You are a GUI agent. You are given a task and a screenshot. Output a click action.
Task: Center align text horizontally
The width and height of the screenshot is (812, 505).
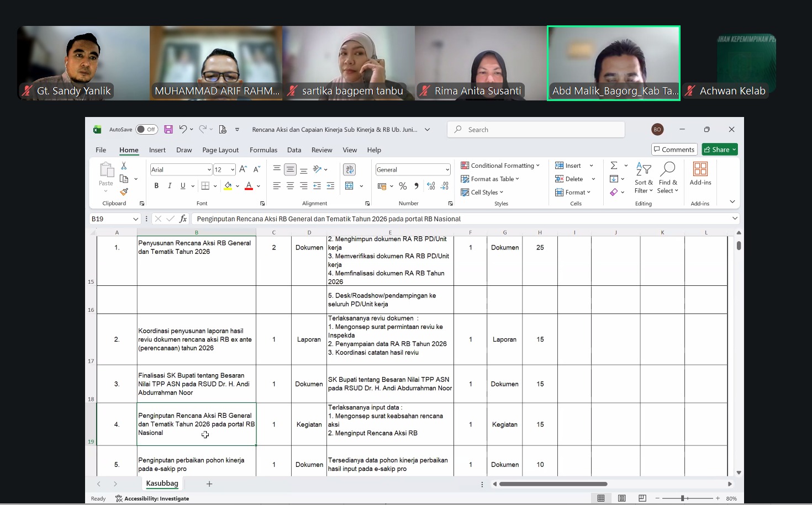(290, 186)
